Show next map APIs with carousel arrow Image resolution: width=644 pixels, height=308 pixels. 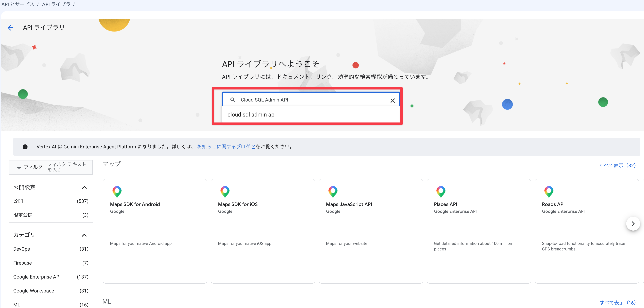(x=633, y=224)
